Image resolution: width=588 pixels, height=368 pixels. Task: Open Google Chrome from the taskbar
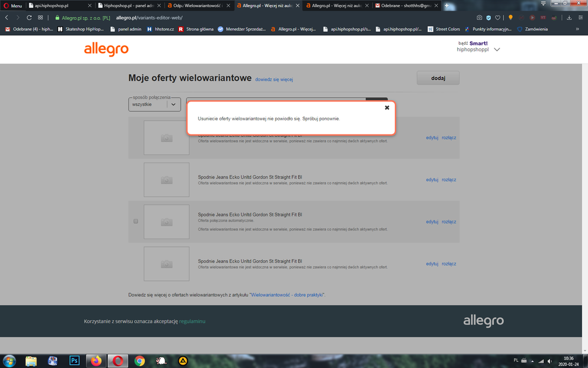point(140,360)
